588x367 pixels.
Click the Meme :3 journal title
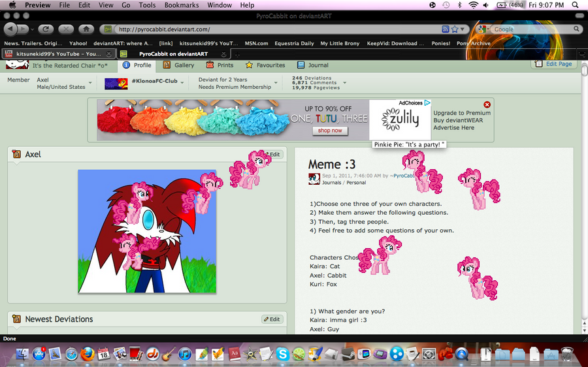coord(332,164)
